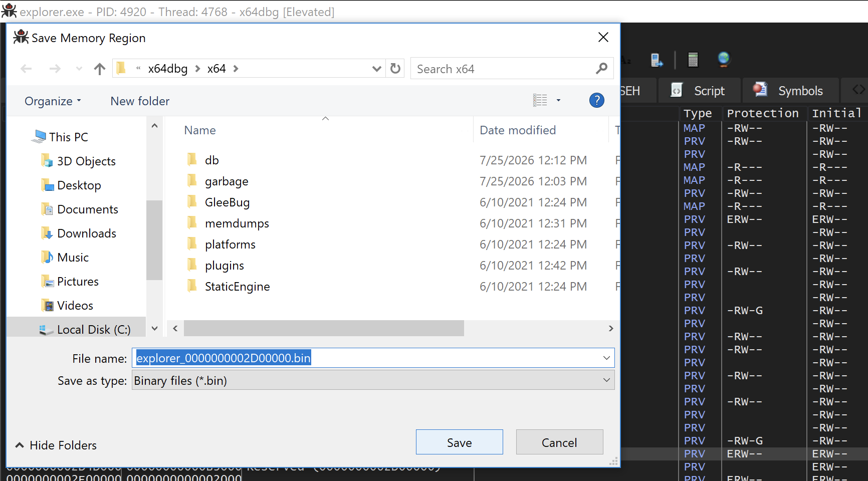This screenshot has width=868, height=481.
Task: Select the This PC tree item
Action: point(68,137)
